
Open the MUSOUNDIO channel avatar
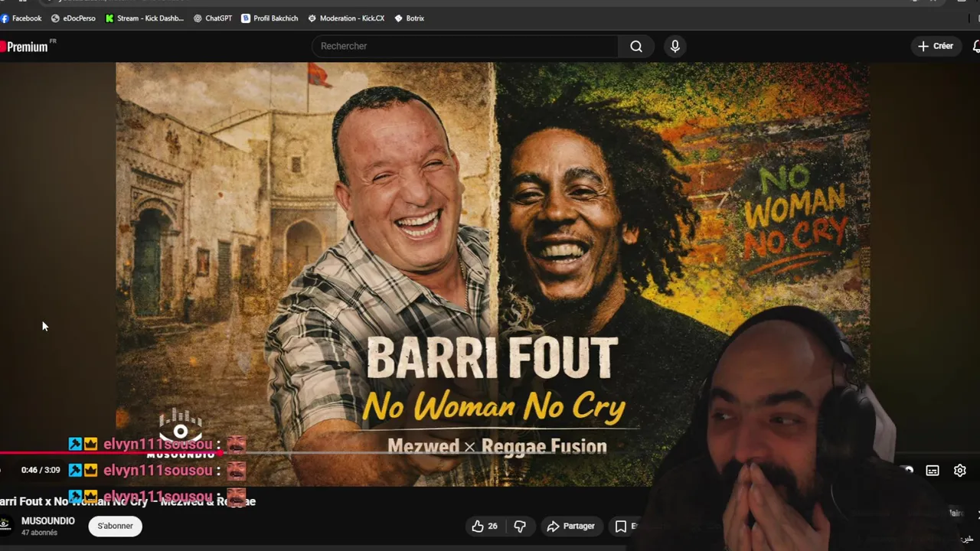(x=6, y=525)
